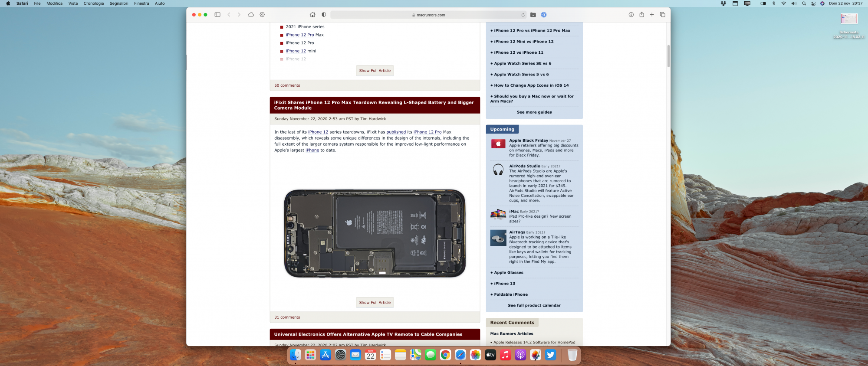Open iPhone 12 Pro vs iPhone 12 Pro Max guide

tap(532, 31)
